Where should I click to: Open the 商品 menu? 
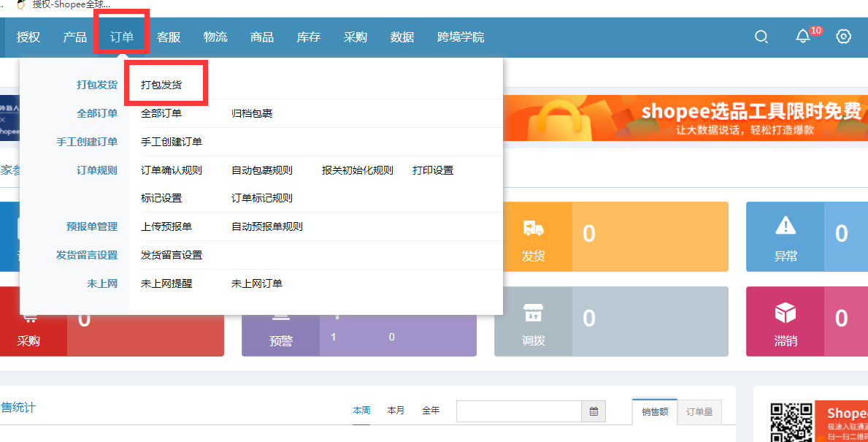262,37
